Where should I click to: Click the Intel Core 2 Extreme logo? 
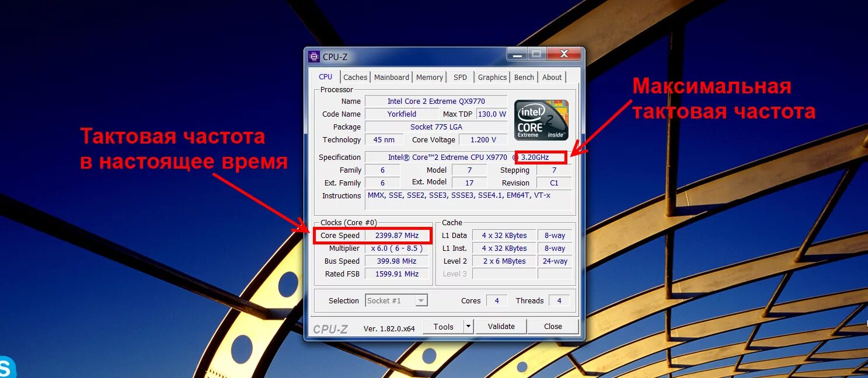541,120
